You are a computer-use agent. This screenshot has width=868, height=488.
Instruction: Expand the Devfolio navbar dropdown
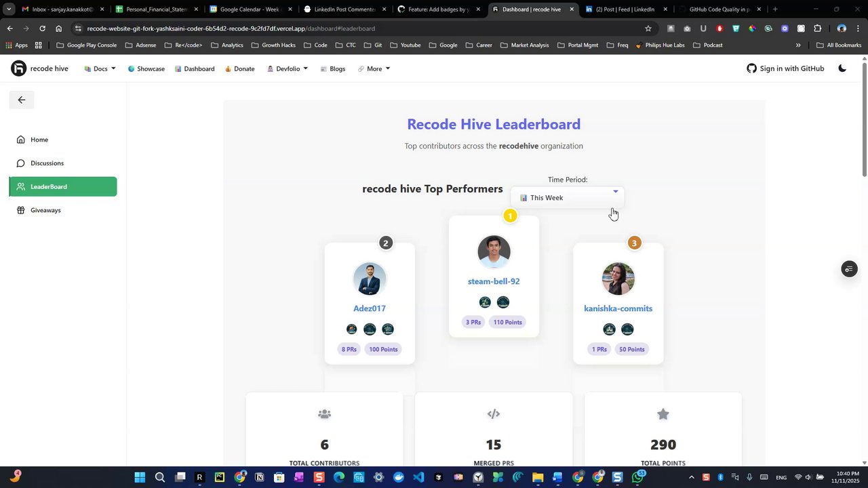pyautogui.click(x=288, y=68)
